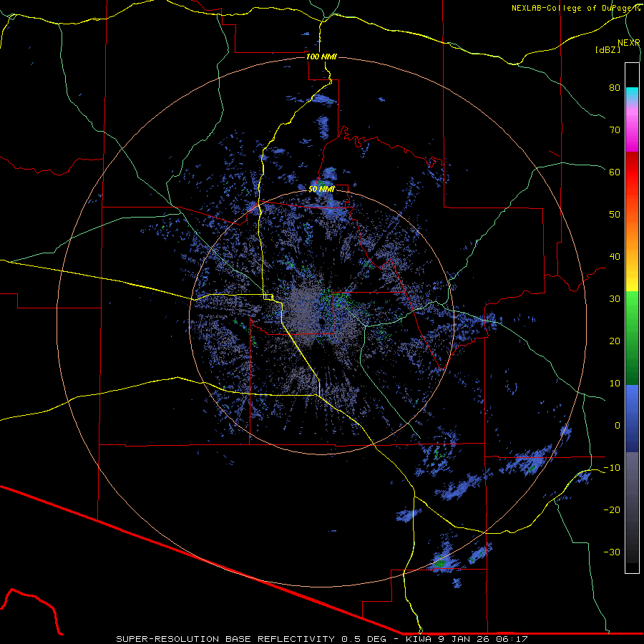Screen dimensions: 644x644
Task: Click the 30 value on the dBZ scale
Action: click(x=615, y=299)
